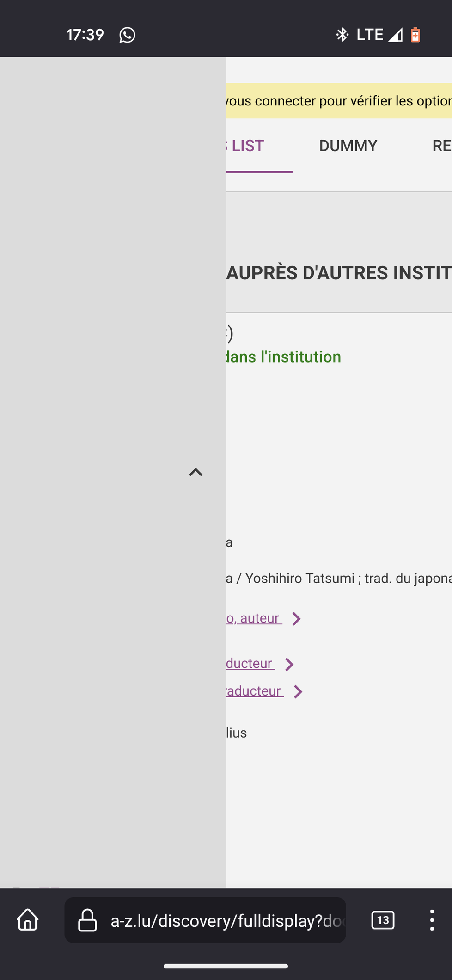Open the browser three-dot menu
Image resolution: width=452 pixels, height=980 pixels.
[x=432, y=920]
